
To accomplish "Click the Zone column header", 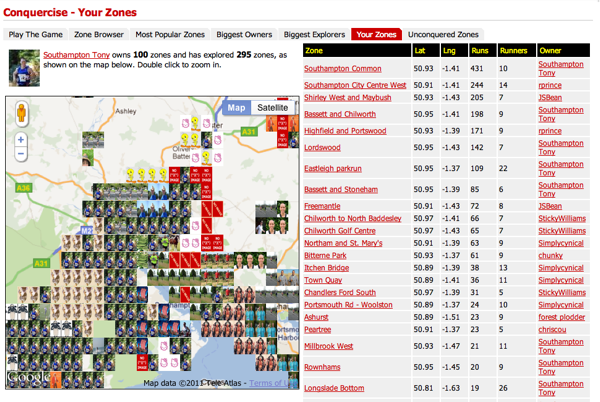I will [357, 50].
